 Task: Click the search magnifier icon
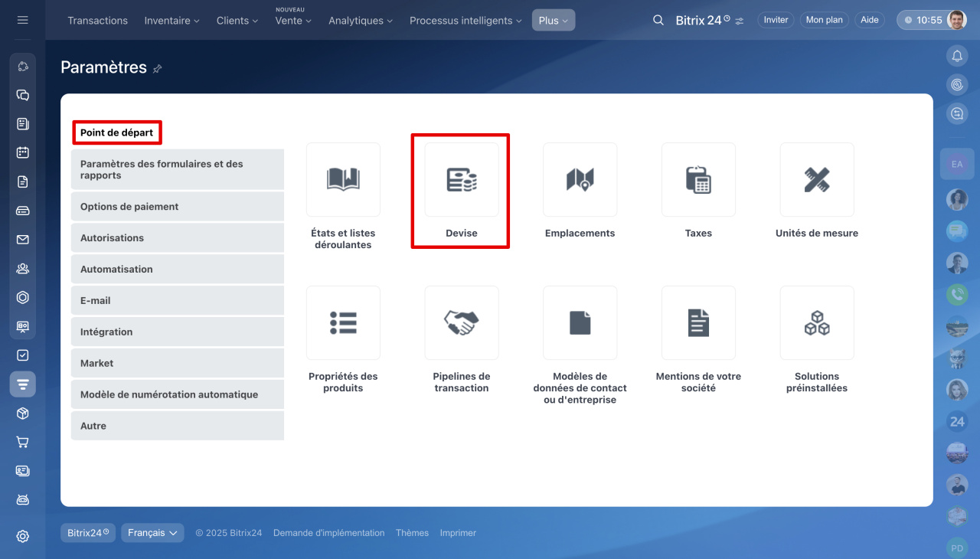pyautogui.click(x=658, y=21)
